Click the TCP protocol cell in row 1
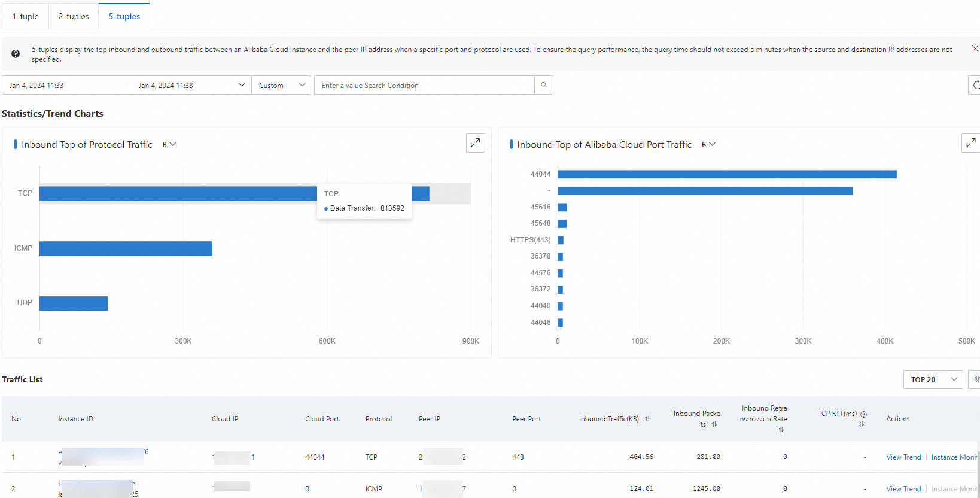The height and width of the screenshot is (498, 980). [372, 457]
